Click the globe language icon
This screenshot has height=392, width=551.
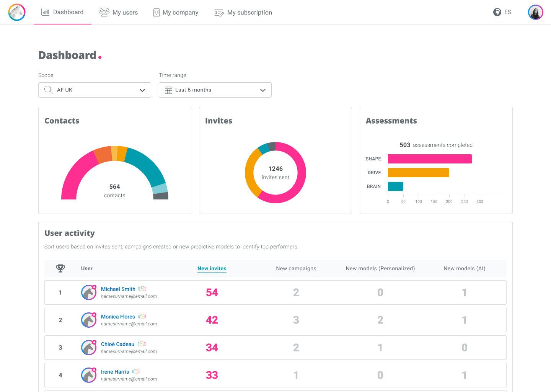pos(497,12)
